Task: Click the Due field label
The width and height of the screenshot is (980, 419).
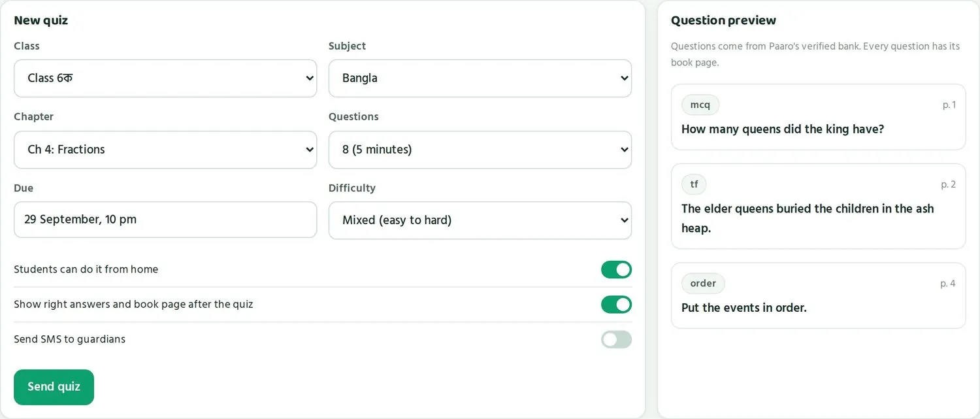Action: pos(24,188)
